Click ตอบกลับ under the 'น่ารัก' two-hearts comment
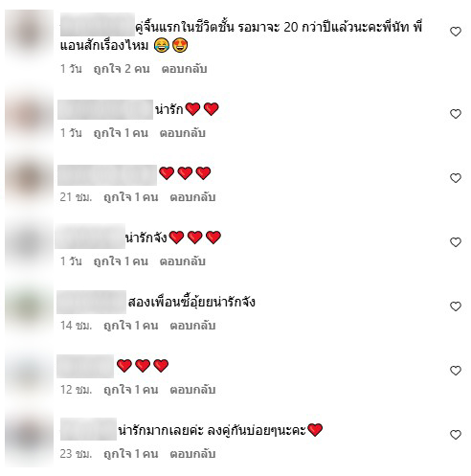The image size is (471, 476). [x=183, y=133]
